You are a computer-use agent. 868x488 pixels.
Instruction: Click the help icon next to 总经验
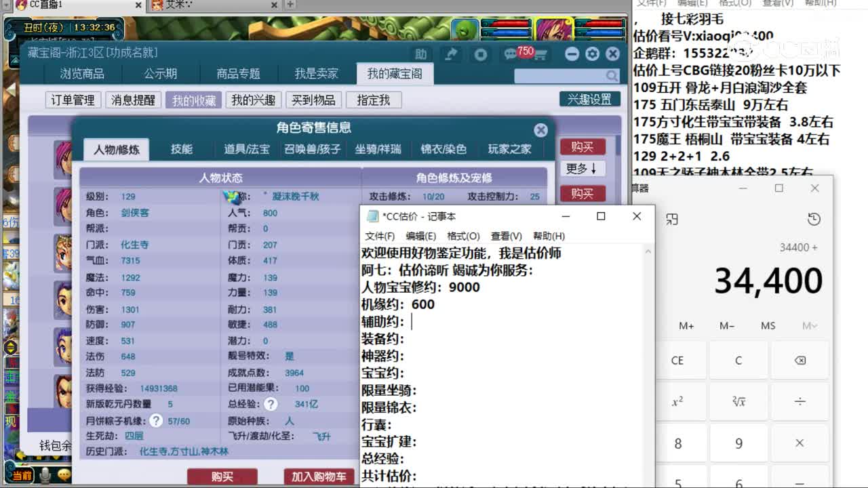pyautogui.click(x=271, y=405)
